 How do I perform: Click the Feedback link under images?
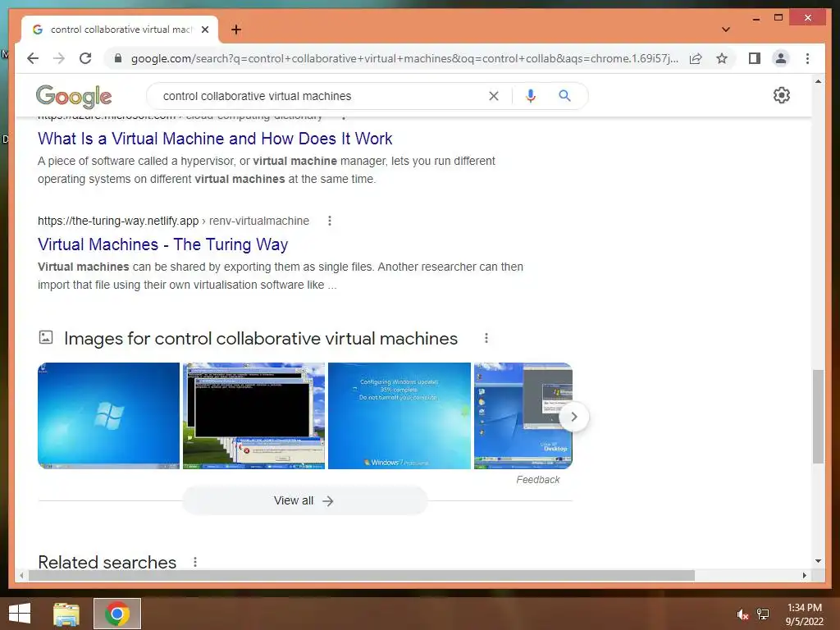[x=538, y=479]
